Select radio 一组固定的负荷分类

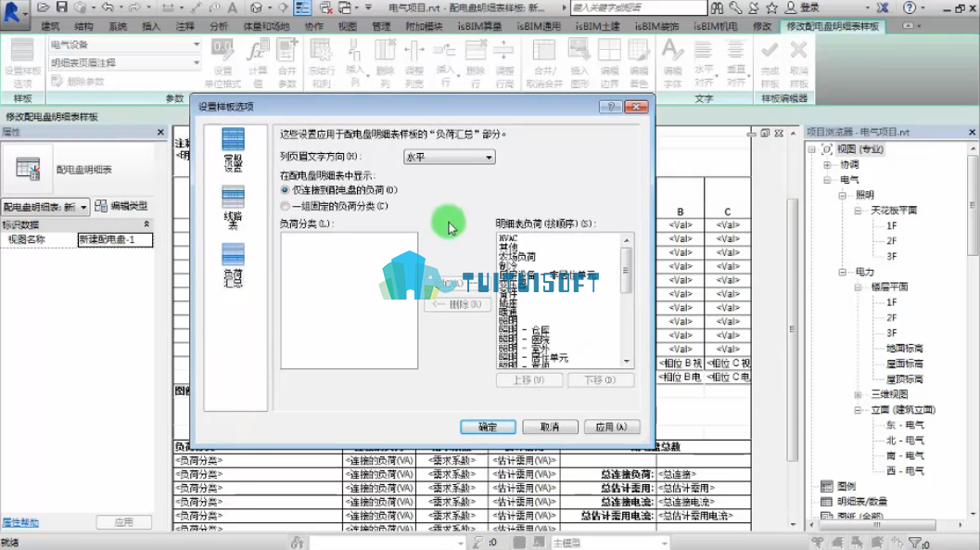(x=285, y=206)
